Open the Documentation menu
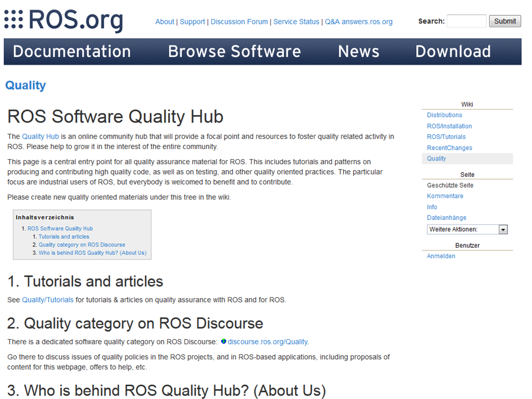Image resolution: width=532 pixels, height=399 pixels. (72, 52)
